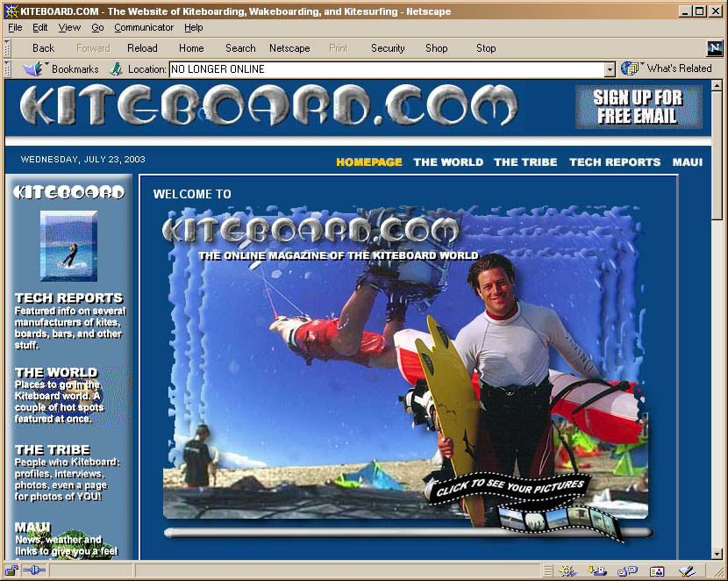Stop the page from loading
This screenshot has width=728, height=581.
[x=486, y=48]
